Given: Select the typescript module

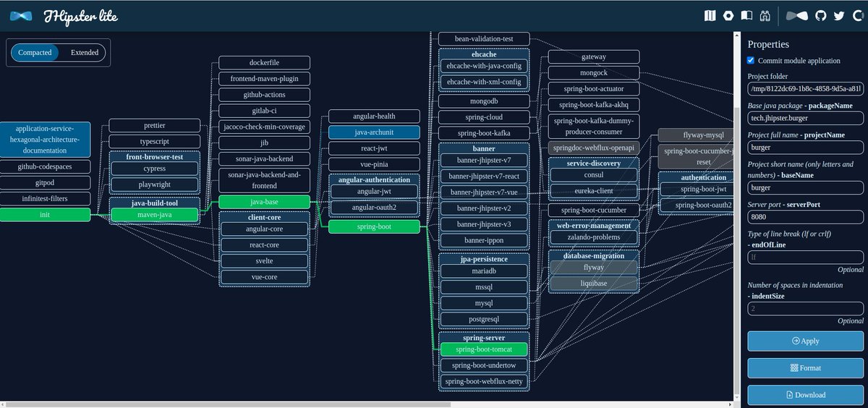Looking at the screenshot, I should [x=154, y=142].
